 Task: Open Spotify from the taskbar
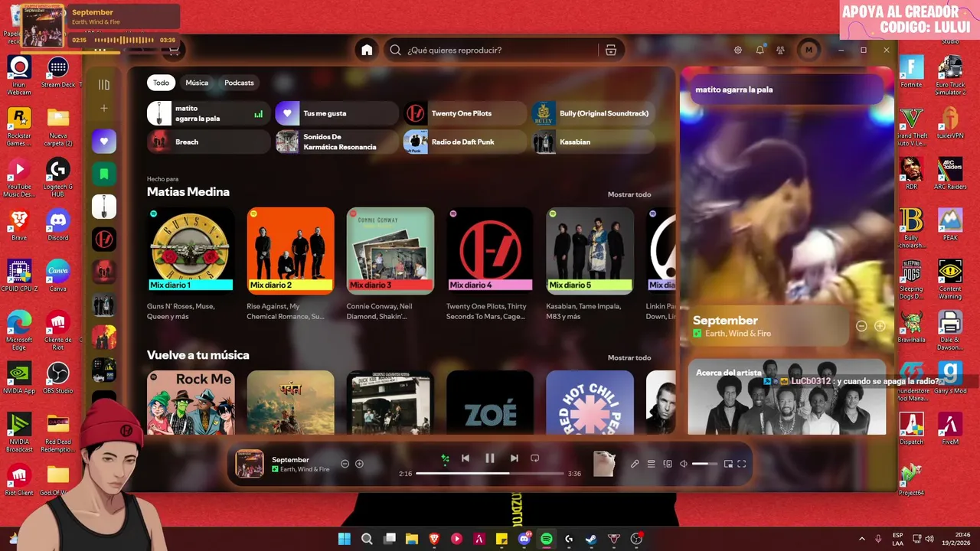pos(546,539)
